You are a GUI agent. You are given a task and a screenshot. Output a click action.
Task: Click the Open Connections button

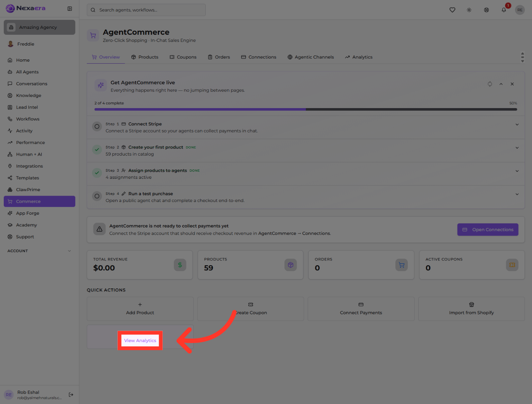tap(488, 230)
